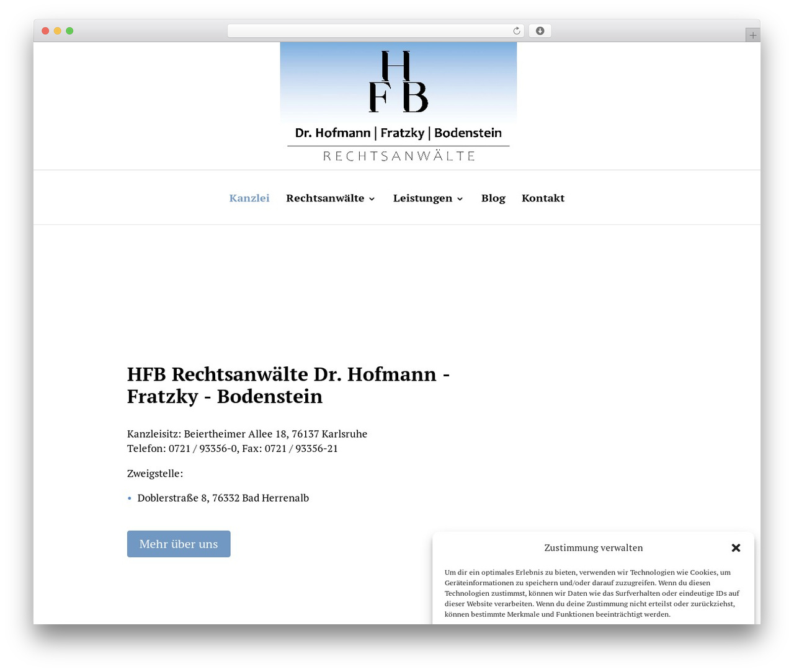Open the Kanzlei menu item
794x672 pixels.
[249, 198]
